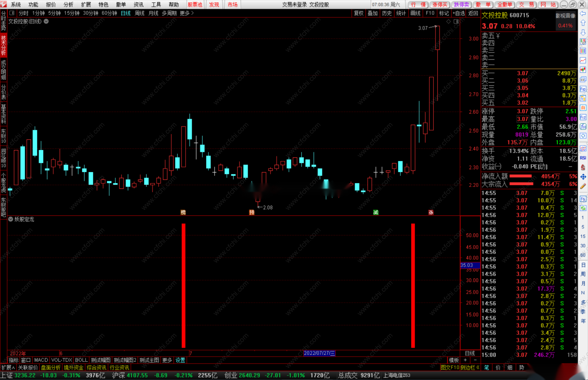Toggle the panel layout icon beside 分时
Screen dimensions: 588x380
point(12,13)
